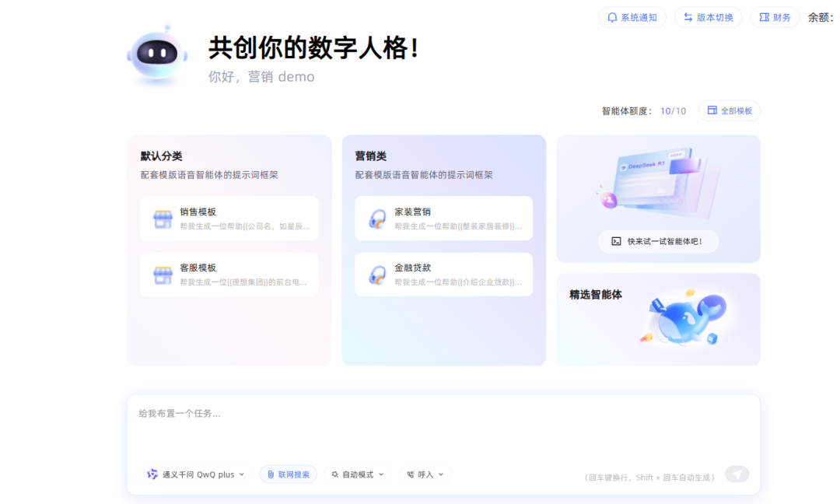
Task: Click the 金融贷款 headset icon
Action: click(377, 275)
